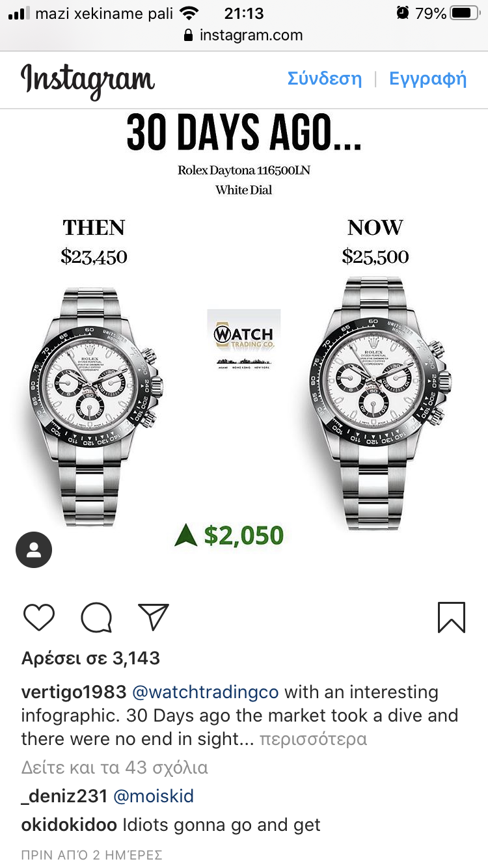This screenshot has height=868, width=488.
Task: Tap the tagged people avatar icon
Action: point(34,550)
